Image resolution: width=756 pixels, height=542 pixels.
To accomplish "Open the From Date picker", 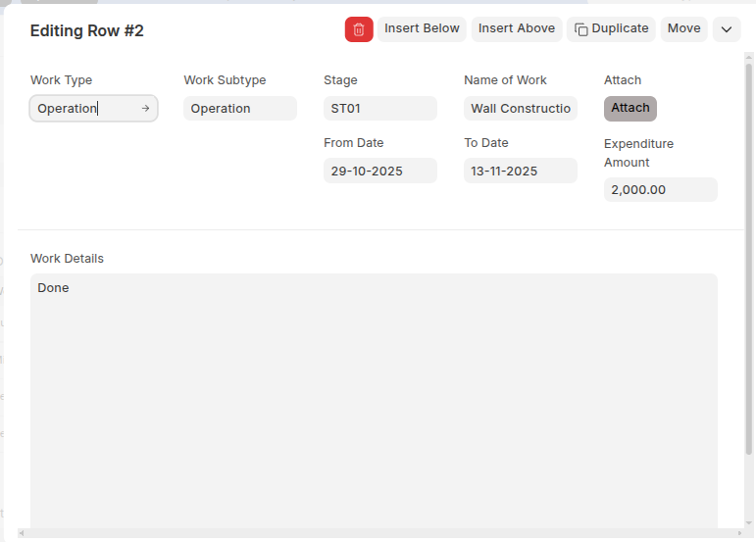I will click(x=379, y=172).
